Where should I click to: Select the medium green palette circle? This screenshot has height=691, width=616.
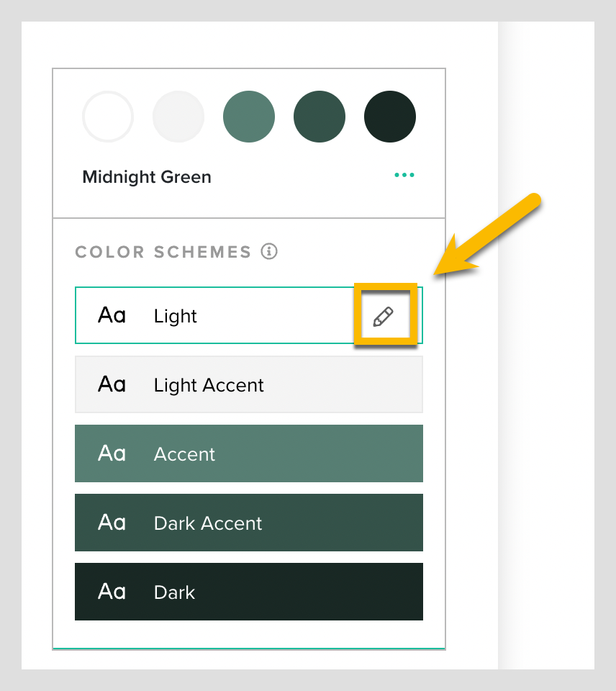[x=249, y=117]
